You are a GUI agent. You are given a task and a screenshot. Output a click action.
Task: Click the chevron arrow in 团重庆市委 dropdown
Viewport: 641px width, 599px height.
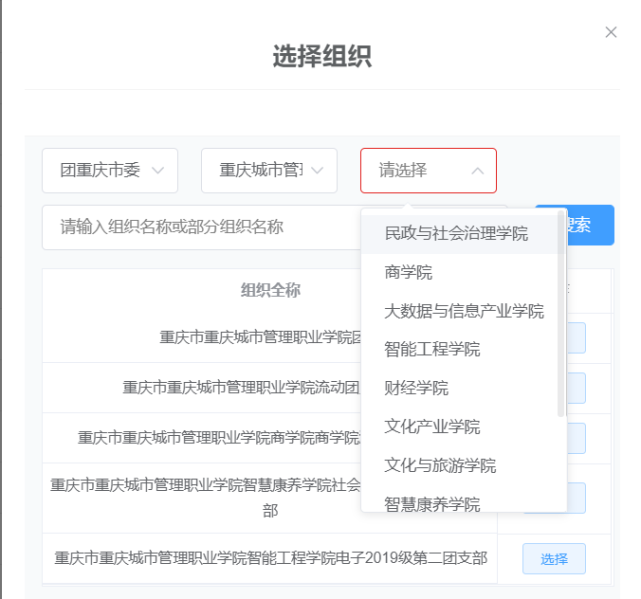tap(158, 171)
